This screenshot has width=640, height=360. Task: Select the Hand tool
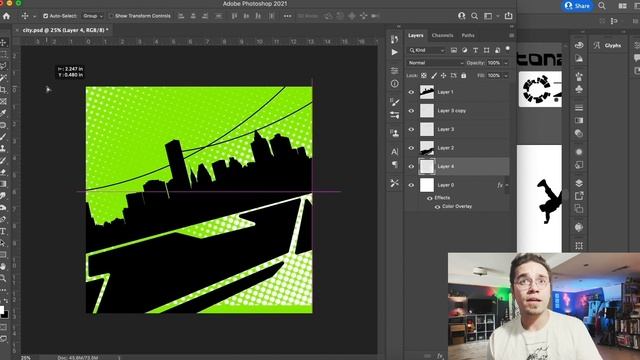pos(3,266)
